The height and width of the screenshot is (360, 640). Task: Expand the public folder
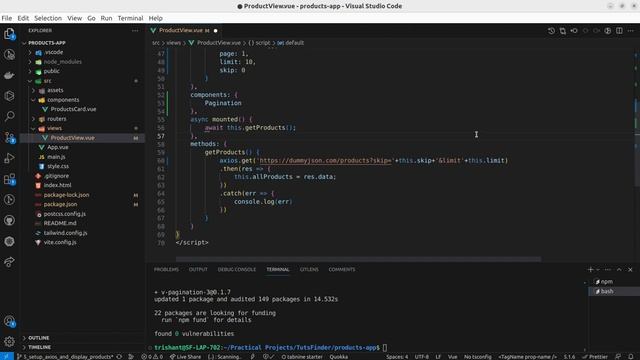(x=30, y=71)
